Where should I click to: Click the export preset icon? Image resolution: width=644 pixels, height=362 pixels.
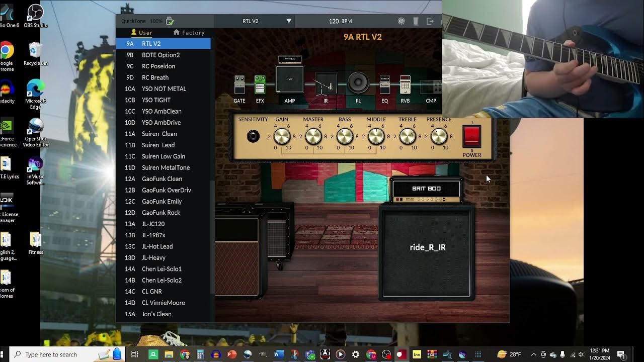pyautogui.click(x=430, y=21)
